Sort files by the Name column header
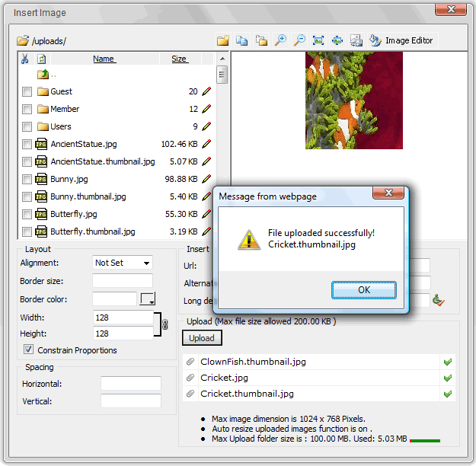476x466 pixels. (104, 59)
